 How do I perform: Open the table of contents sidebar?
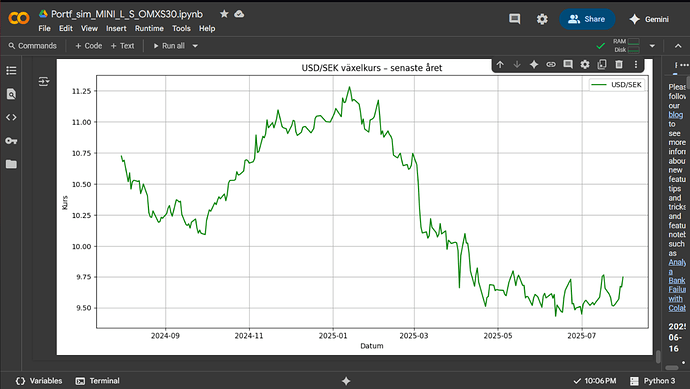click(x=11, y=70)
